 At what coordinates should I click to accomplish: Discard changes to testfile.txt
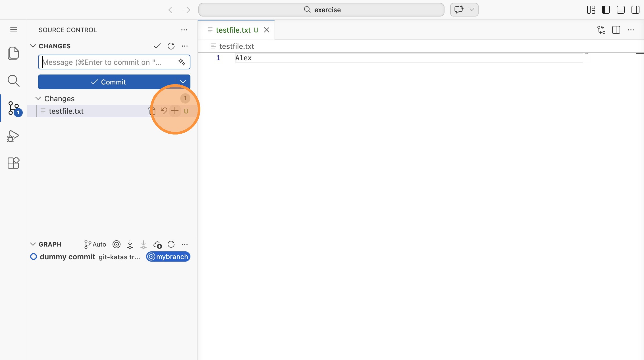coord(164,111)
